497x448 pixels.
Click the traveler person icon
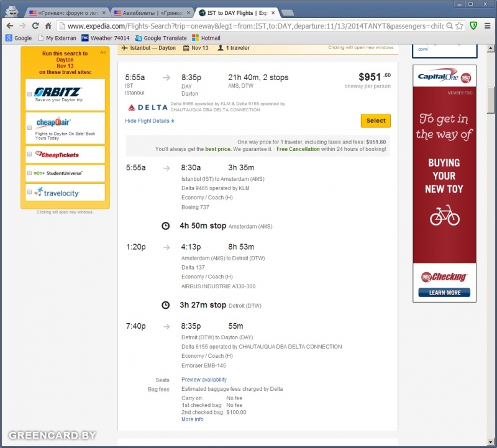click(x=221, y=48)
